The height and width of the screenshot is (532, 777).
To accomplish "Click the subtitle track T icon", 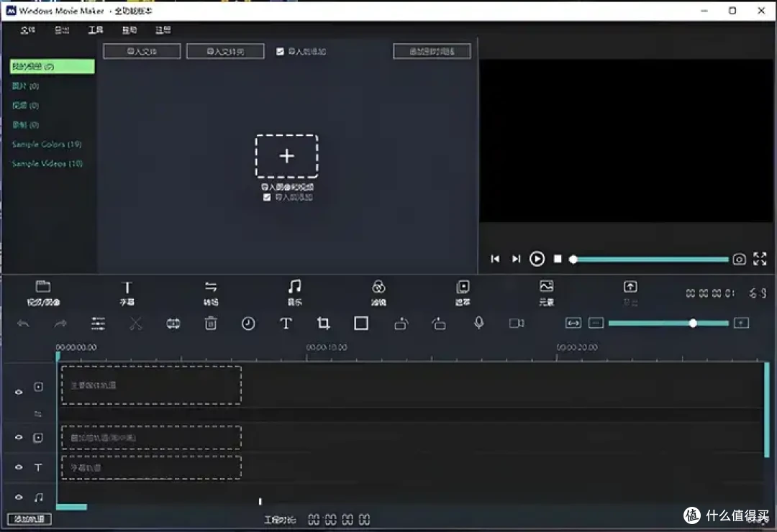I will [x=38, y=467].
